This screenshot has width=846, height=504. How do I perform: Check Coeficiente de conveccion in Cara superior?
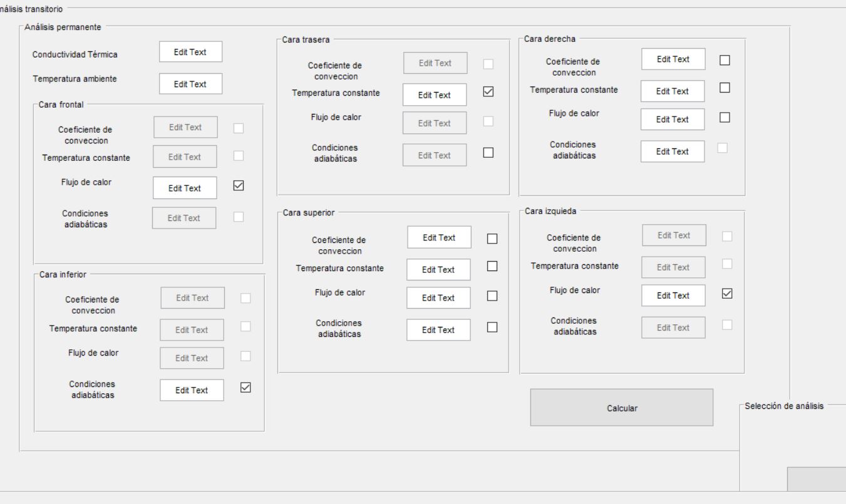point(492,239)
